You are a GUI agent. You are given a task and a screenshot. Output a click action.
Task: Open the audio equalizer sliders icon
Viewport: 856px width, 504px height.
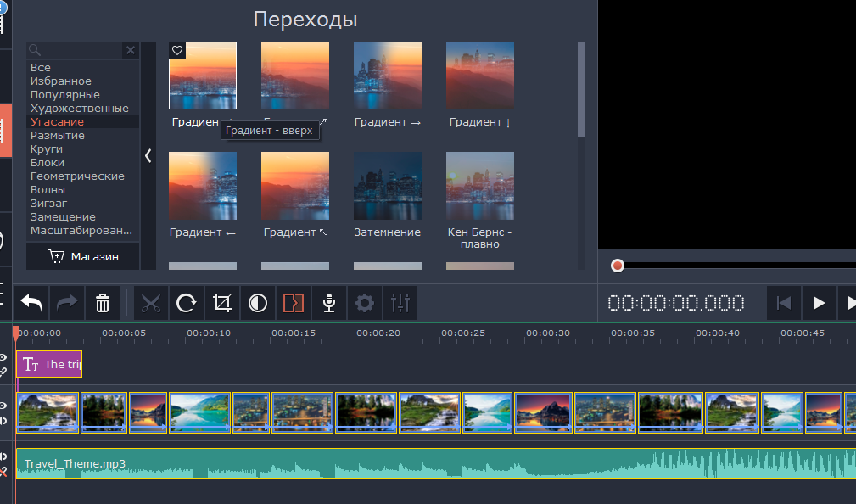coord(400,303)
